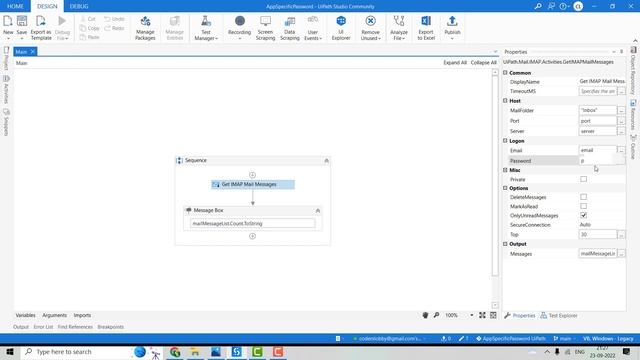The width and height of the screenshot is (640, 360).
Task: Click the MailFolder value field
Action: [x=598, y=110]
